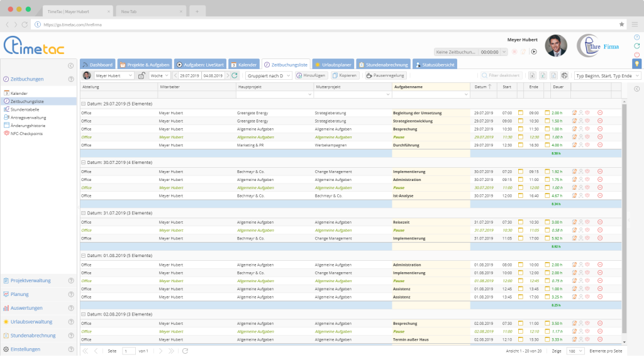The image size is (644, 362).
Task: Collapse the Datum: 30.07.2019 group
Action: click(83, 163)
